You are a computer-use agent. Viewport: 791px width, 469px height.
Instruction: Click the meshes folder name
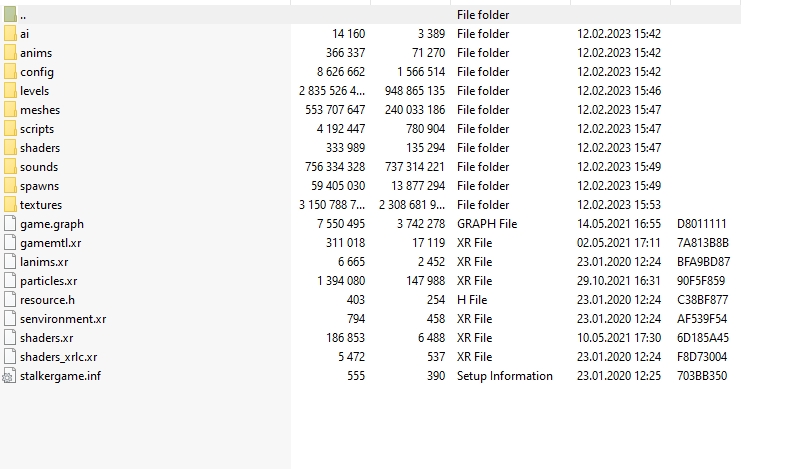[x=40, y=110]
